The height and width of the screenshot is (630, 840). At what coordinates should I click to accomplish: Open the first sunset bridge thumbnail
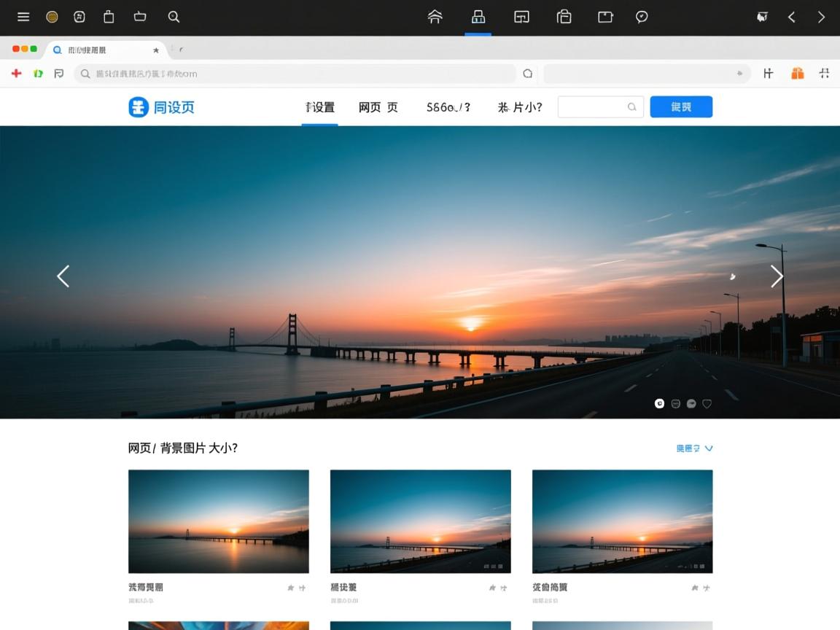click(218, 521)
